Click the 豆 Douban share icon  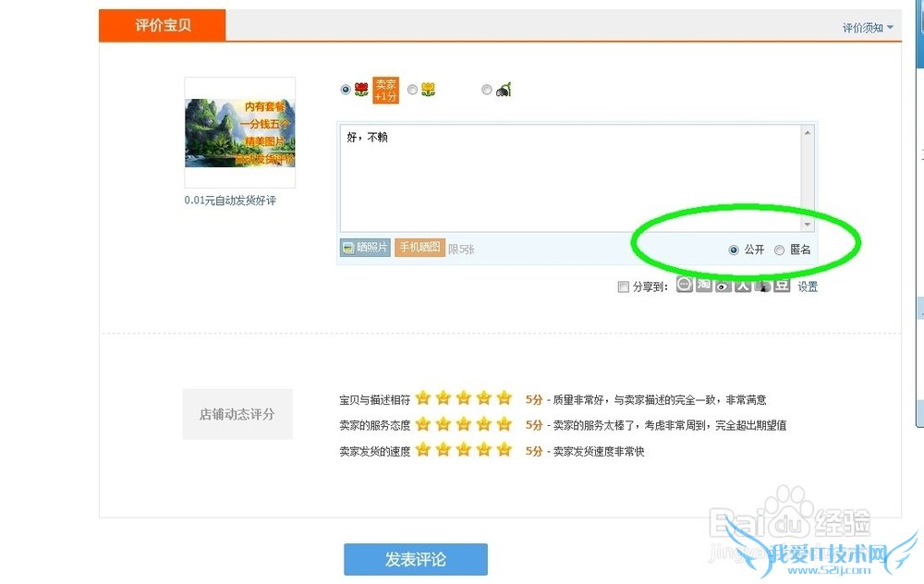[x=782, y=286]
